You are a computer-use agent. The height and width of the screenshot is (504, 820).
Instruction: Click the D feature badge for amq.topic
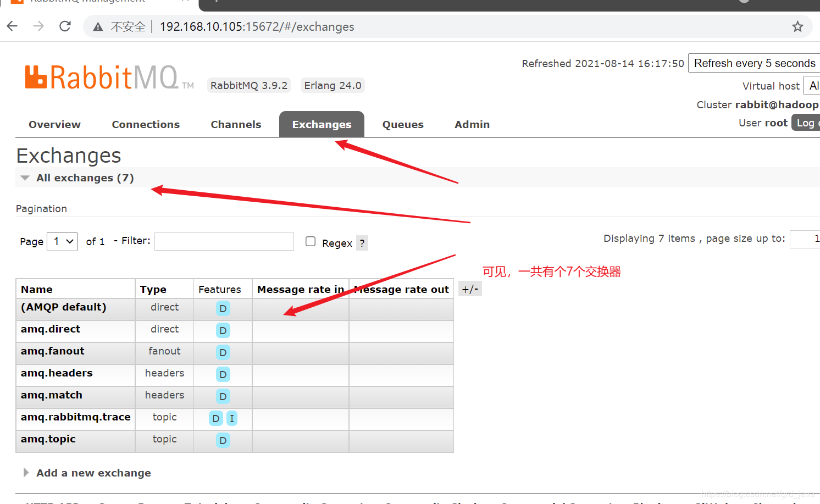coord(223,441)
